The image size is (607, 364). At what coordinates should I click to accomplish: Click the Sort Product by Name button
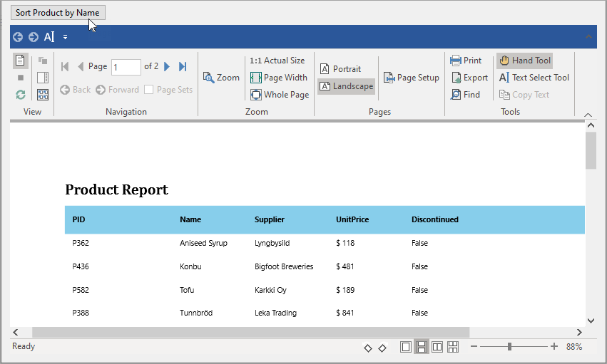click(57, 13)
